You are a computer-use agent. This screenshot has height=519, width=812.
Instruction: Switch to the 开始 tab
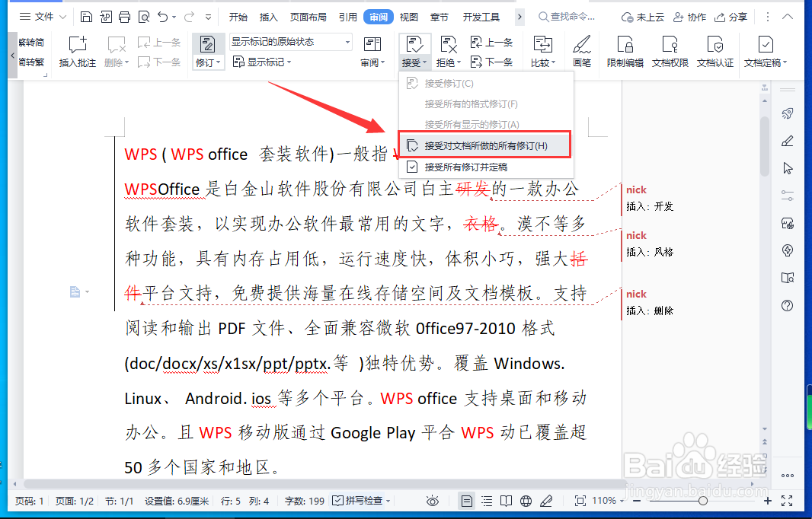(238, 17)
